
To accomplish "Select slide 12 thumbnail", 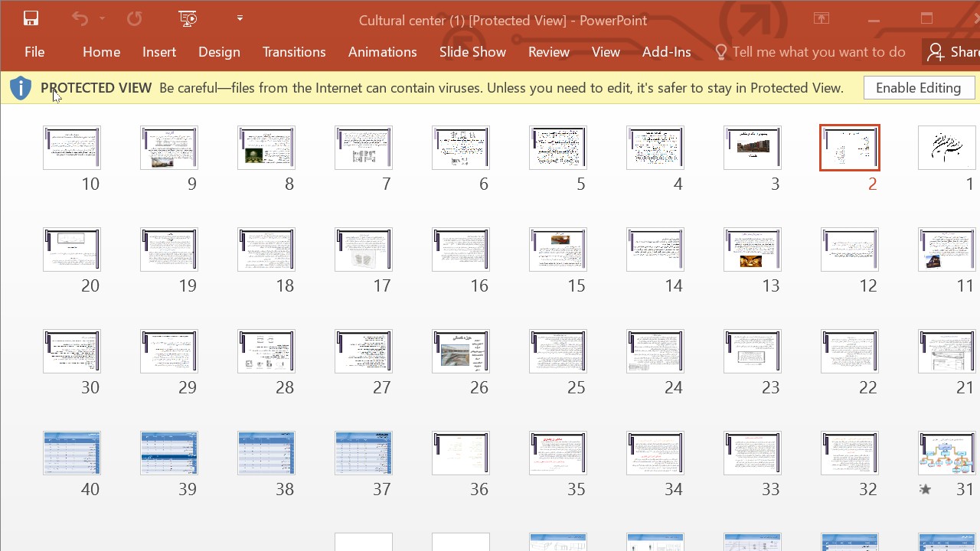I will pyautogui.click(x=850, y=249).
